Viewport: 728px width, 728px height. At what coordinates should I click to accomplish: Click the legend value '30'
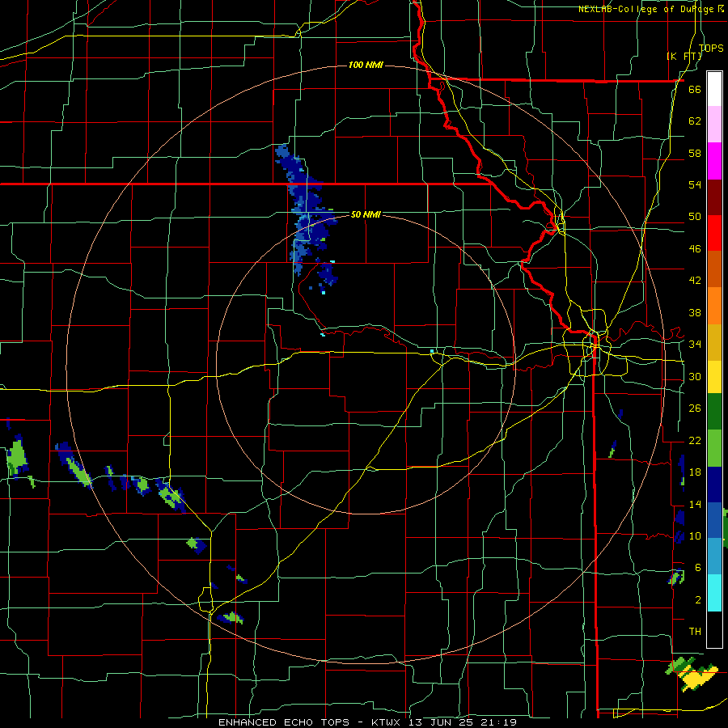point(695,376)
